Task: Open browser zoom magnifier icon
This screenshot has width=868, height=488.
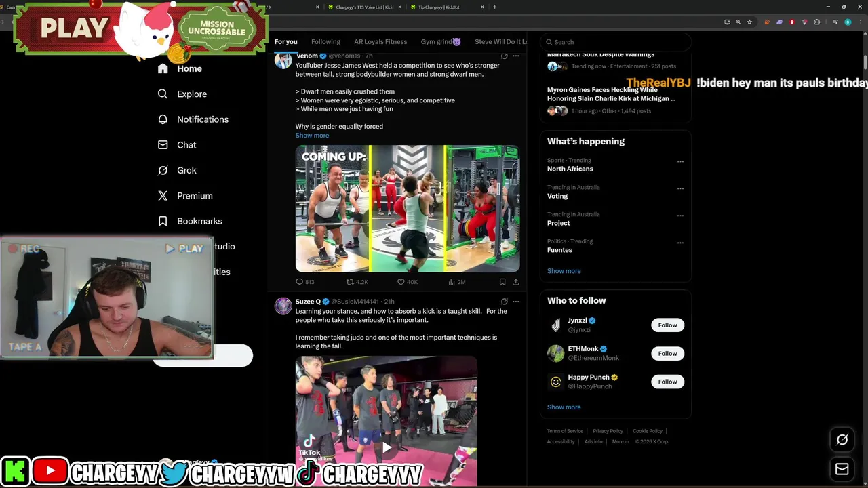Action: coord(738,22)
